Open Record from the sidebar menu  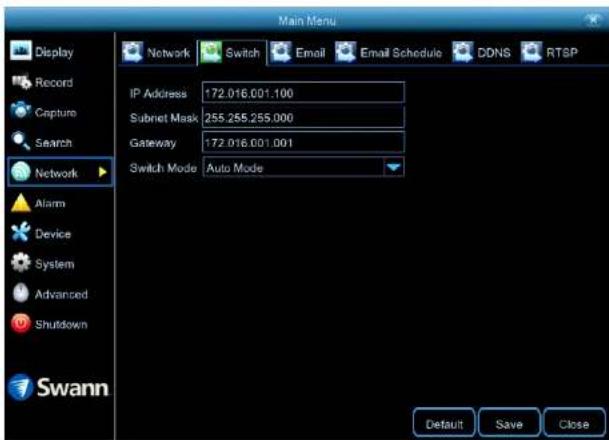tap(54, 82)
